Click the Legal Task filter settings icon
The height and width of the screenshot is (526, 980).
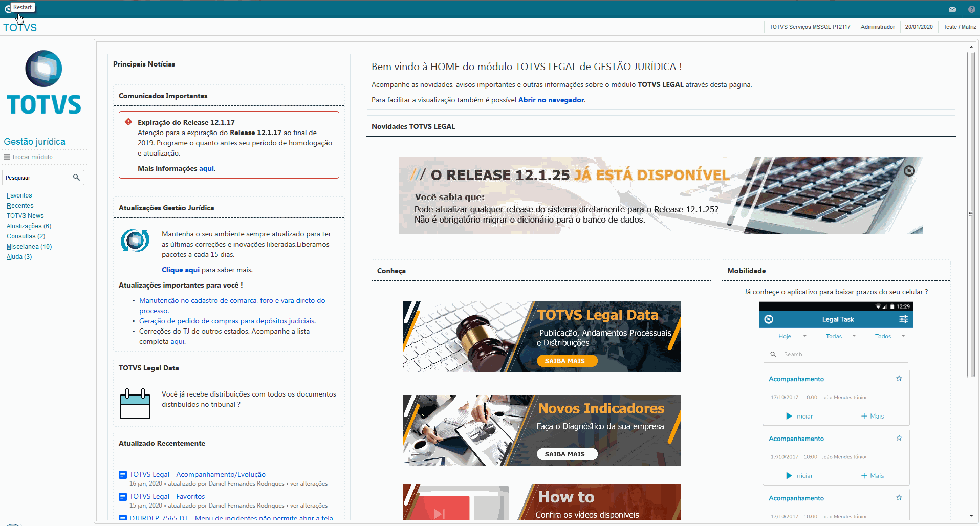904,319
